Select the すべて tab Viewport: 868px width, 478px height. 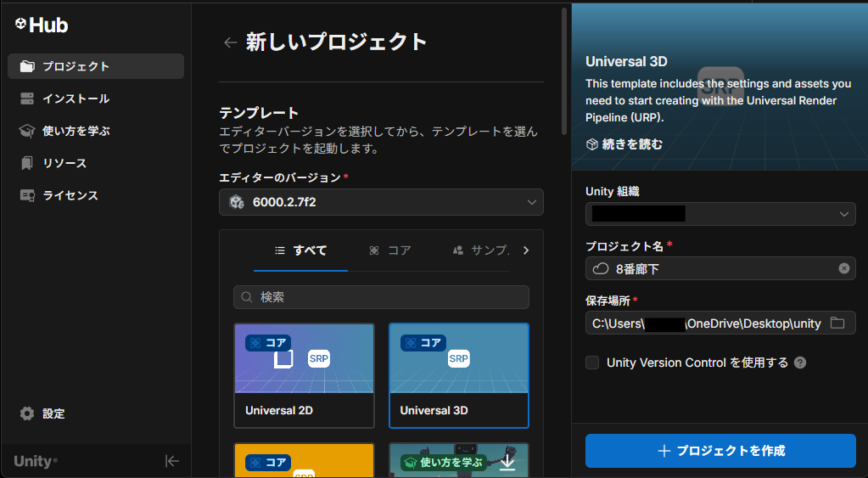[300, 250]
